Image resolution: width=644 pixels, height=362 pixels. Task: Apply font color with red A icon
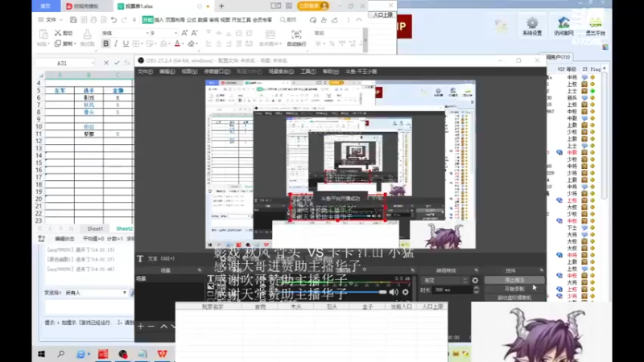click(177, 43)
